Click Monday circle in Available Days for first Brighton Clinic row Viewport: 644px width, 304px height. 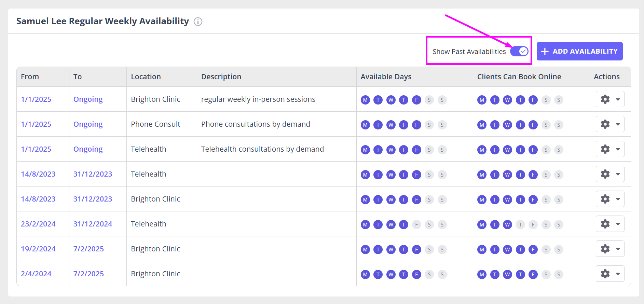365,100
